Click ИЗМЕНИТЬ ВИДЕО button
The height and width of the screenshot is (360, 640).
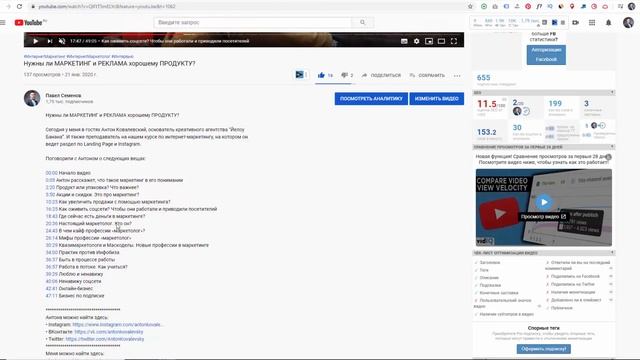[436, 98]
